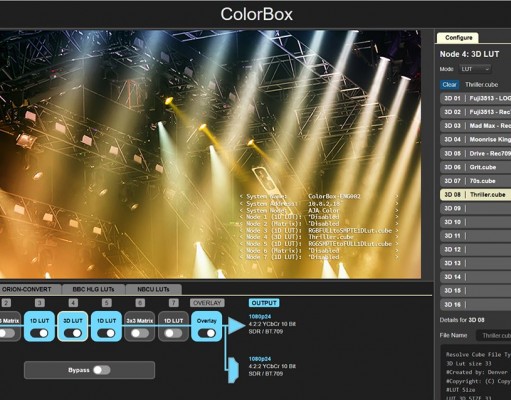Viewport: 511px width, 400px height.
Task: Select the empty 3D 16 slot
Action: click(476, 304)
